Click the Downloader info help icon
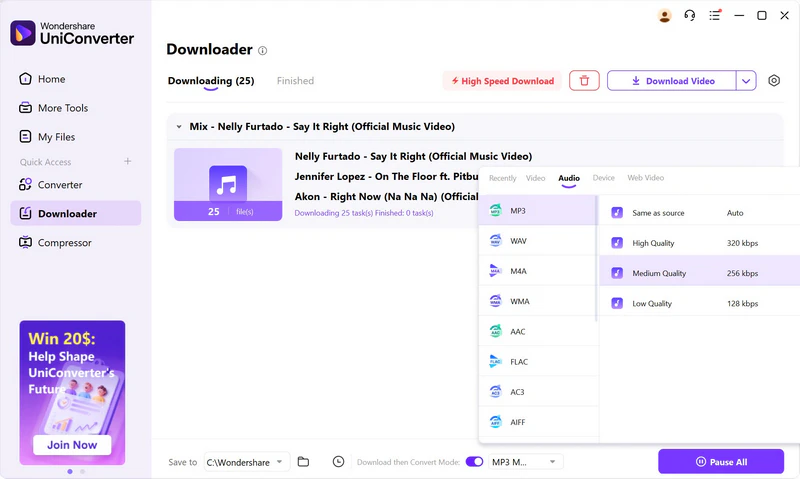The height and width of the screenshot is (479, 800). [263, 50]
